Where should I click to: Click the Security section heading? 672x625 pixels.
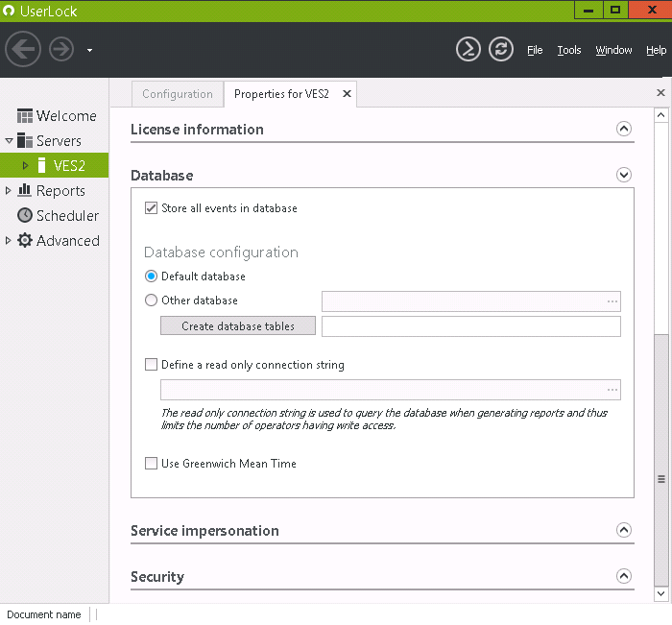pyautogui.click(x=157, y=577)
